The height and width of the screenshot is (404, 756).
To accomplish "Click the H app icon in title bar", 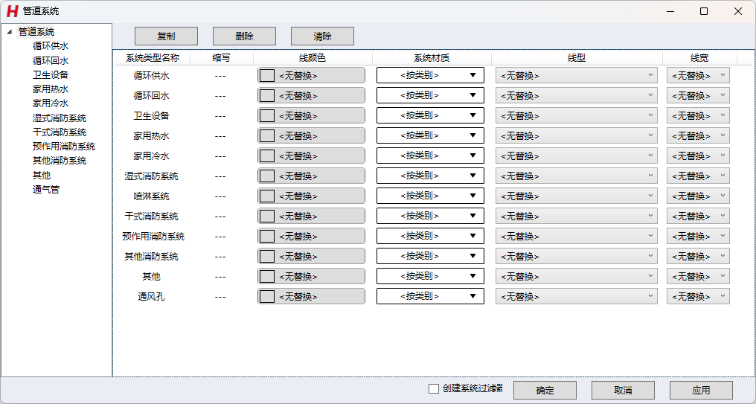I will click(12, 10).
